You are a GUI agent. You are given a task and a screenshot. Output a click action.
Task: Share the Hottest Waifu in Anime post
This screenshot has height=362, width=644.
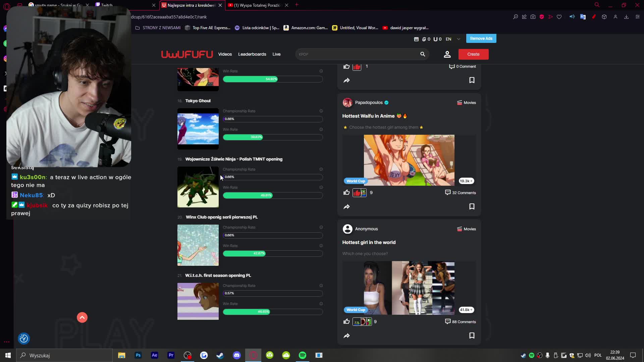[347, 207]
